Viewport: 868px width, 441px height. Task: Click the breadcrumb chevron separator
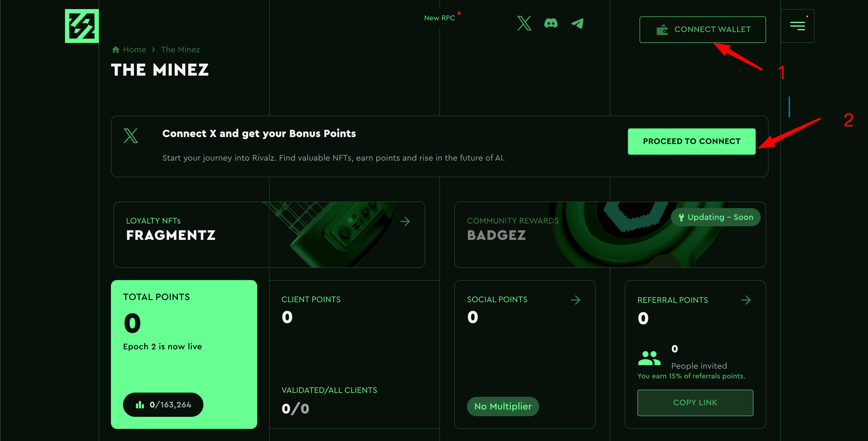pos(154,50)
